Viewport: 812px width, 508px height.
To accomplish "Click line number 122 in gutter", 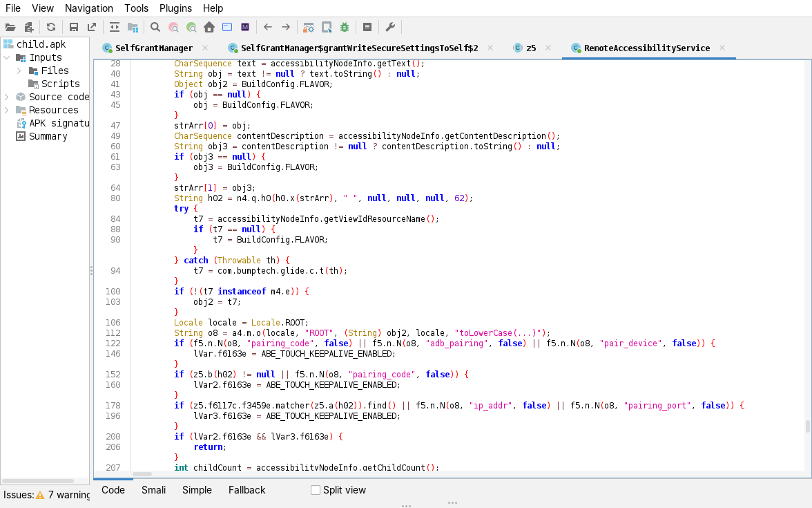I will tap(113, 343).
